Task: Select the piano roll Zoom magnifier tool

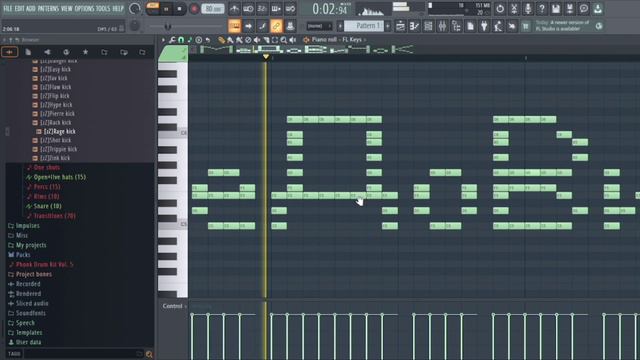Action: coord(284,40)
